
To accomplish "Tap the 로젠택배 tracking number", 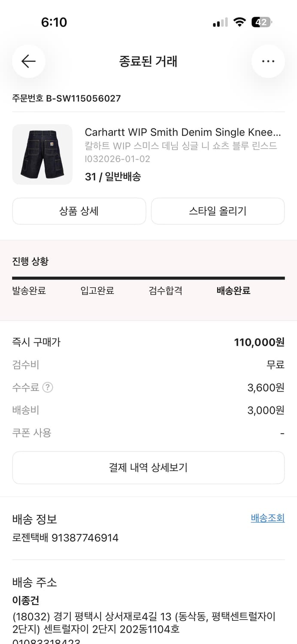I will click(64, 538).
